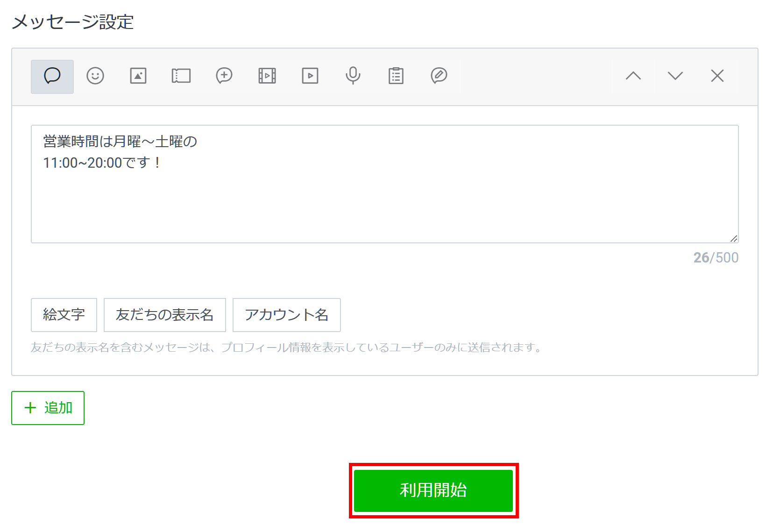Screen dimensions: 773x532
Task: Choose the voice message microphone icon
Action: (353, 76)
